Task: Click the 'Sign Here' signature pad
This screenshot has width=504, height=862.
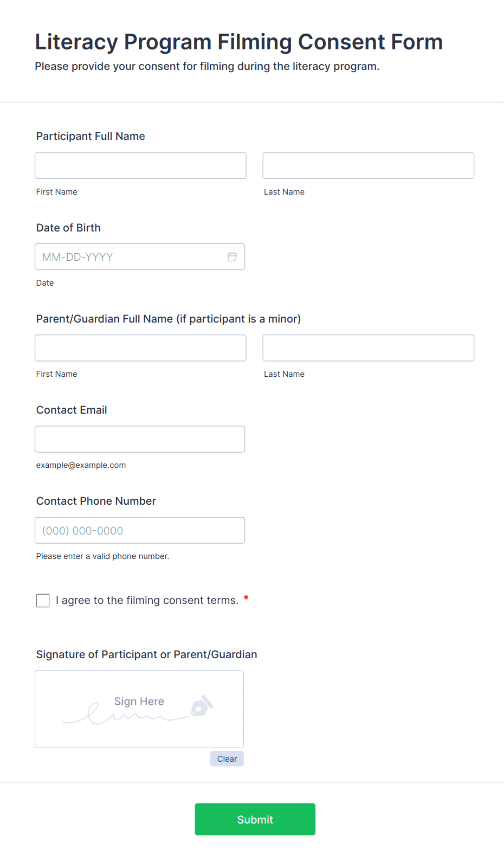Action: pos(139,709)
